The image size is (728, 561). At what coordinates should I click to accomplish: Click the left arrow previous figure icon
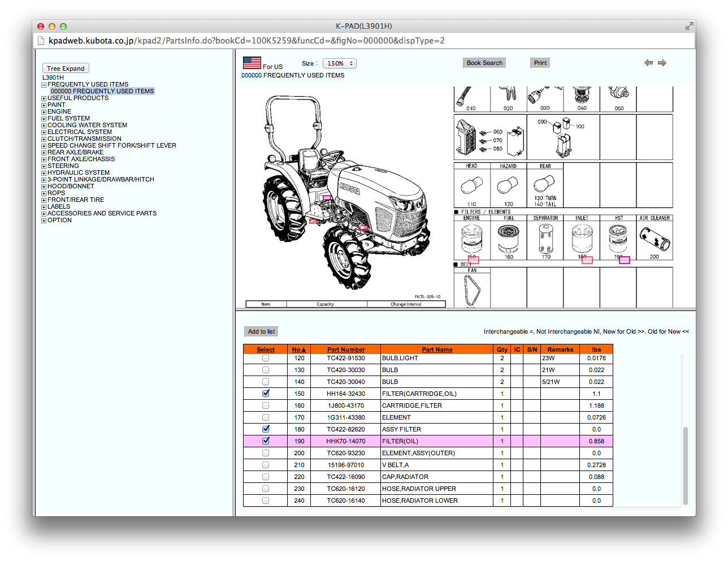pyautogui.click(x=648, y=63)
